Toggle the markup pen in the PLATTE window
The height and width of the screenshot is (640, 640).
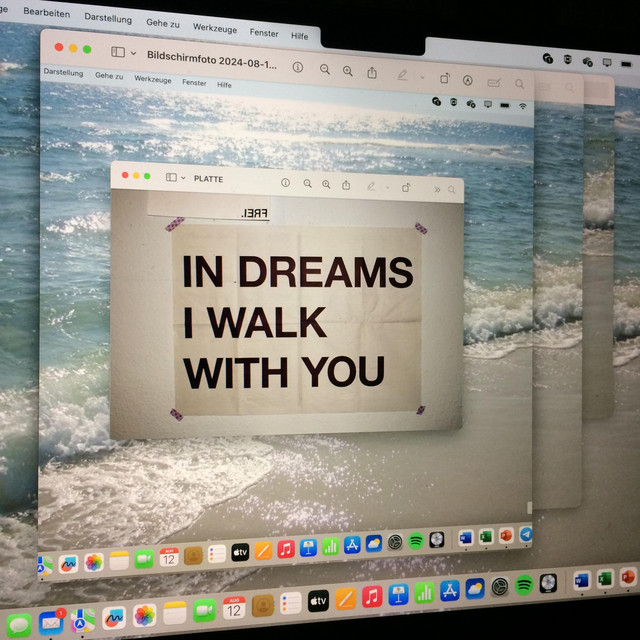click(371, 186)
